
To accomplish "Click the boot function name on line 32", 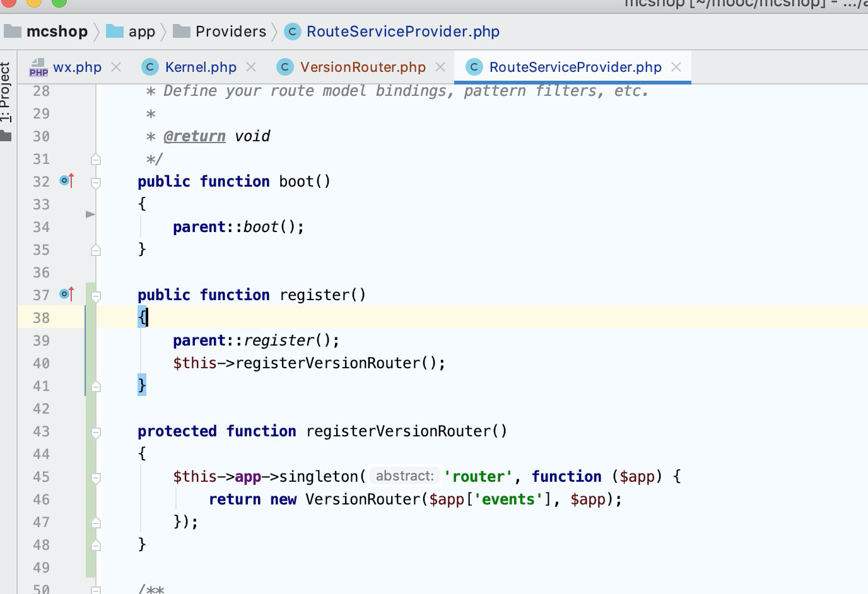I will pyautogui.click(x=296, y=182).
